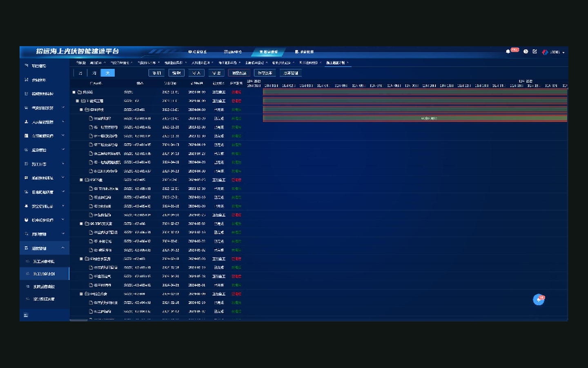Viewport: 588px width, 368px height.
Task: Switch Gantt scale to 月 (month) view
Action: point(80,73)
